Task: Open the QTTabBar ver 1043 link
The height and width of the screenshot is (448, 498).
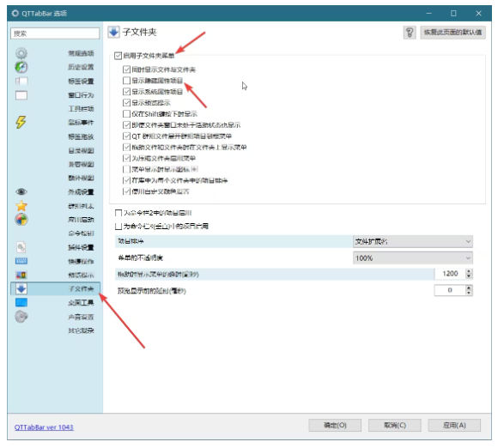Action: pos(44,427)
